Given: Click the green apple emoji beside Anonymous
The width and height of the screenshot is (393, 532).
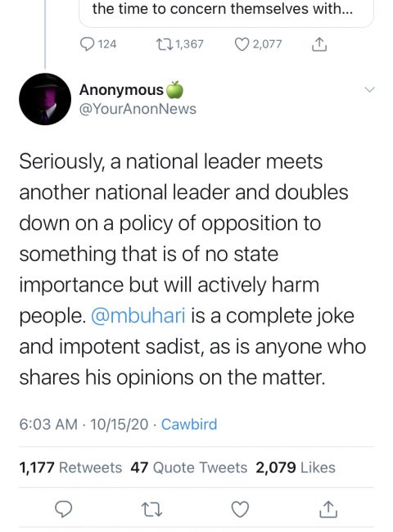Looking at the screenshot, I should tap(174, 89).
